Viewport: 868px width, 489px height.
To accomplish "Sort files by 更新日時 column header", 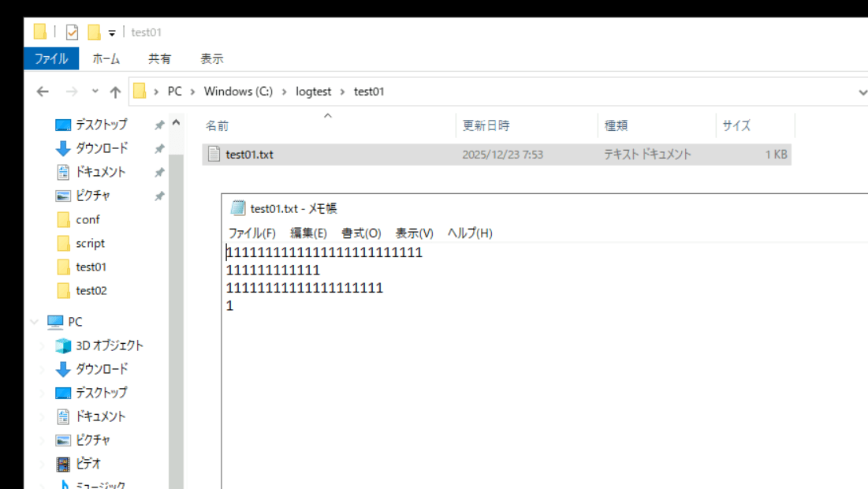I will [486, 125].
